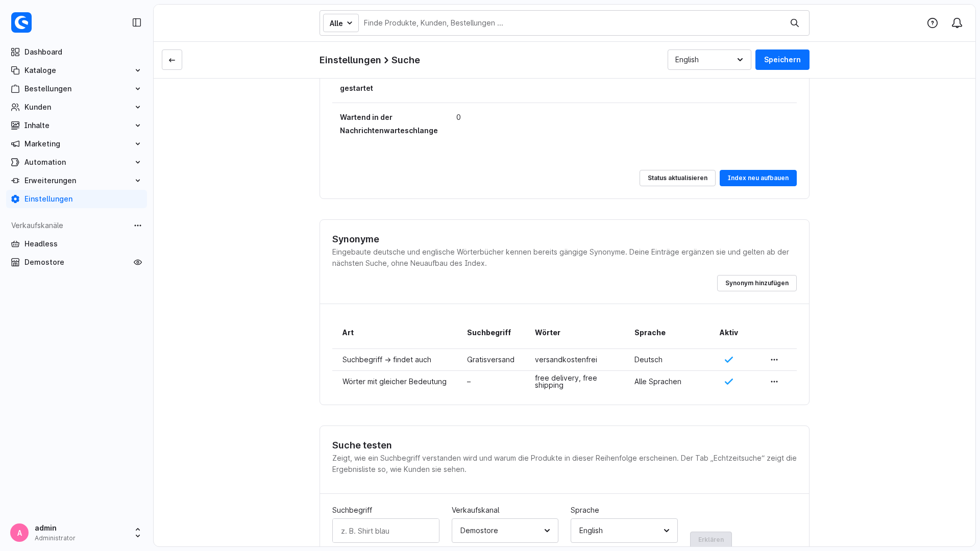Click the Synonym hinzufügen button
Viewport: 980px width, 551px height.
[757, 283]
